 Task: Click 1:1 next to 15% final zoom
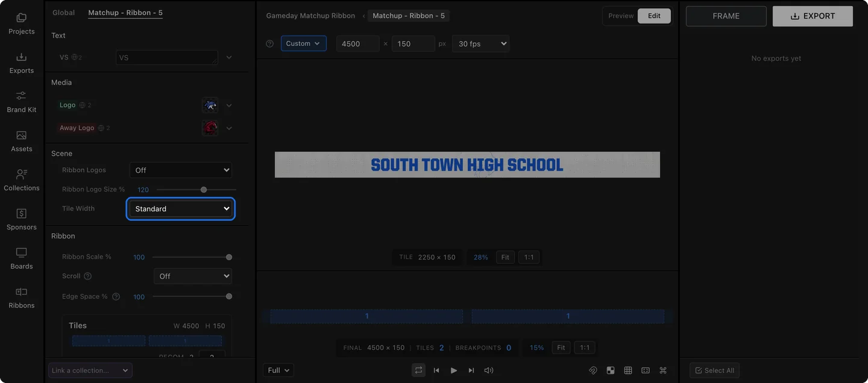pos(585,347)
